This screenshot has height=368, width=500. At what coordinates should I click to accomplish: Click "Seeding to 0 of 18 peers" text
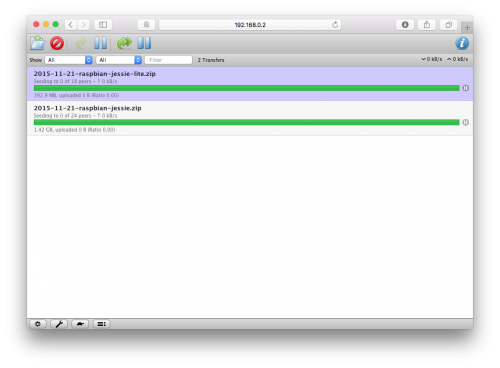62,81
